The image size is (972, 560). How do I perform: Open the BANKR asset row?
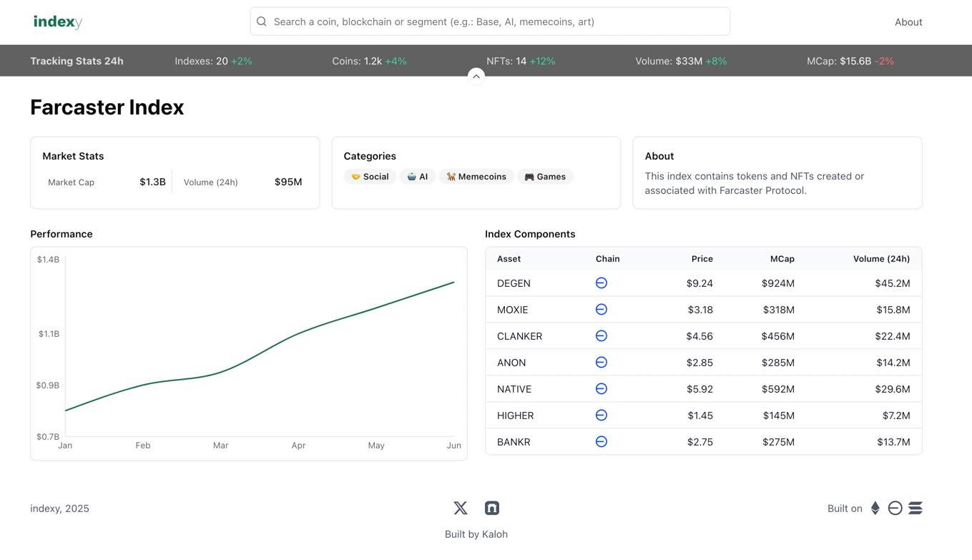(x=704, y=442)
